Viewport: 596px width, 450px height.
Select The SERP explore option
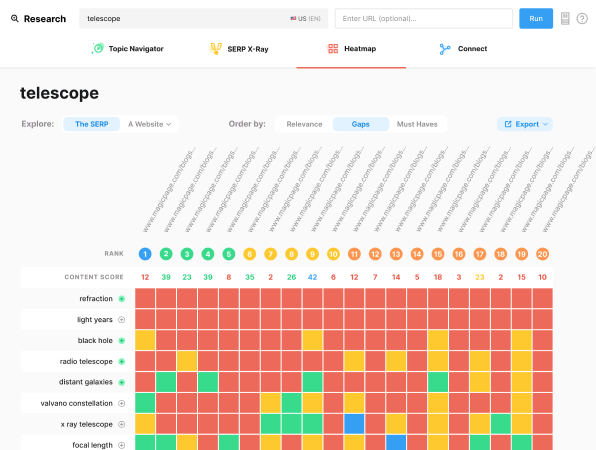point(92,124)
